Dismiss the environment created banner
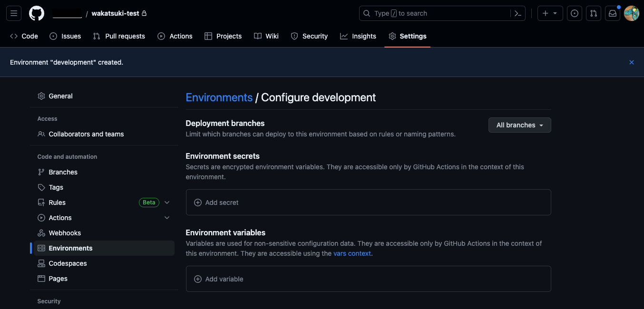Screen dimensions: 644x309 632,62
